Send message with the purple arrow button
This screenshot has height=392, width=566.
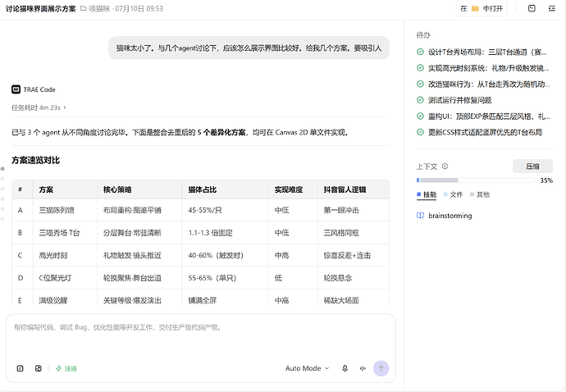click(x=381, y=368)
